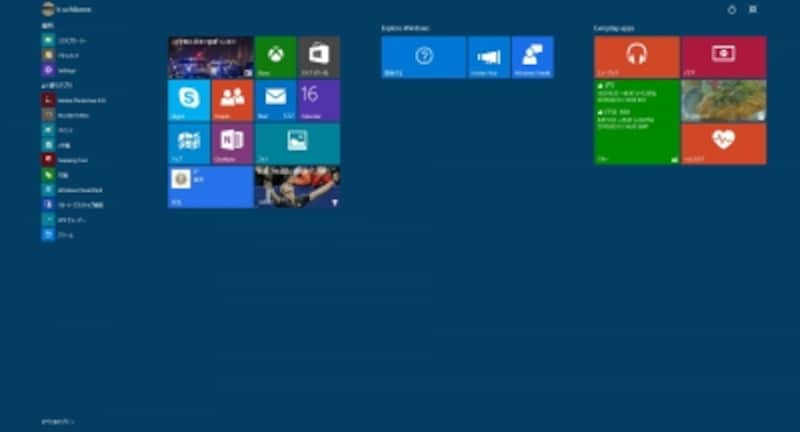This screenshot has height=432, width=800.
Task: Open the Insider Hub megaphone tile
Action: [x=488, y=57]
